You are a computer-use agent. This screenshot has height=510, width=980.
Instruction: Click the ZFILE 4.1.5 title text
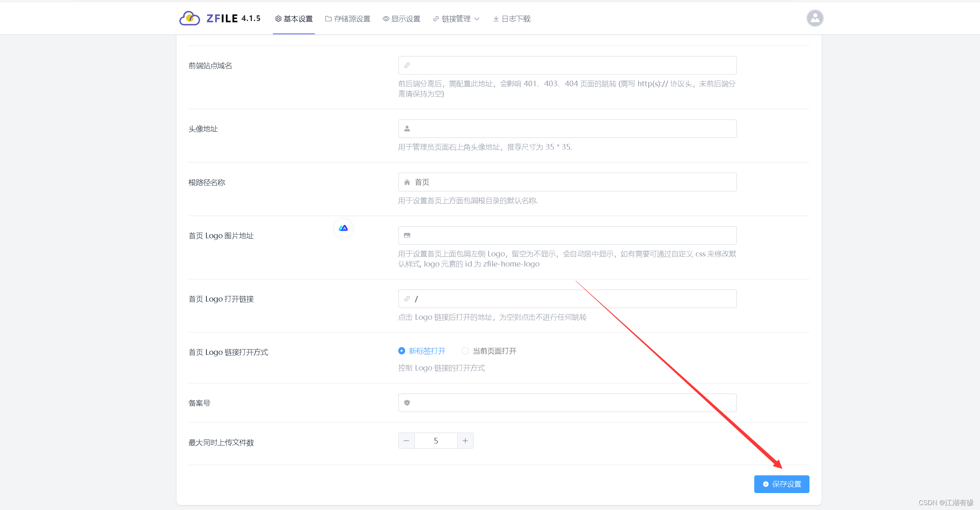[x=233, y=19]
